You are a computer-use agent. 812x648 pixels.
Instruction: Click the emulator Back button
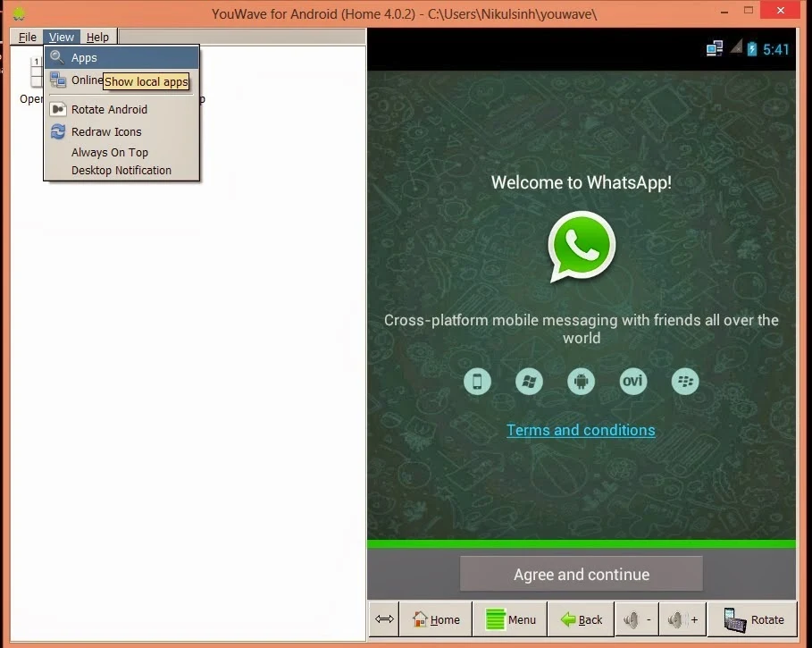(581, 619)
